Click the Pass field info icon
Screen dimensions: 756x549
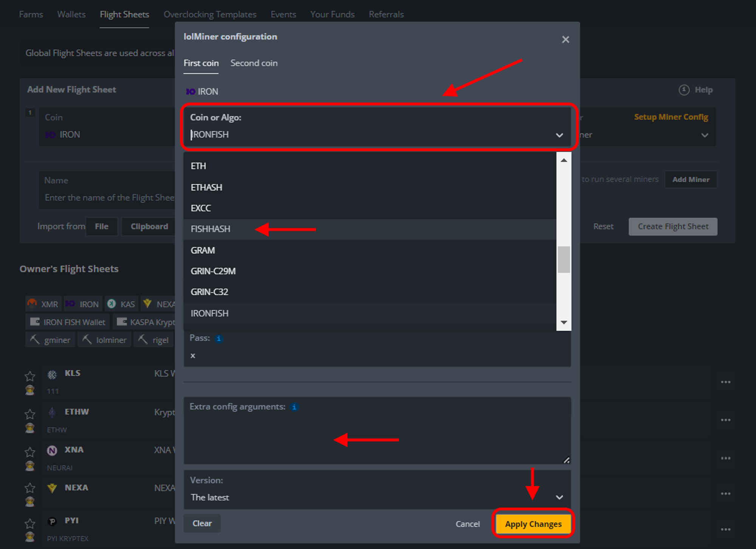pyautogui.click(x=218, y=339)
